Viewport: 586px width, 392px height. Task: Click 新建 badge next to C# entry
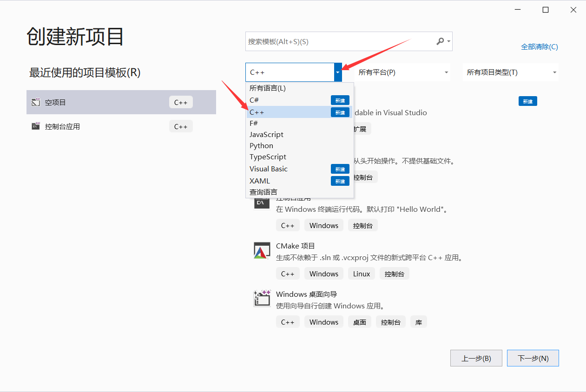pyautogui.click(x=340, y=100)
